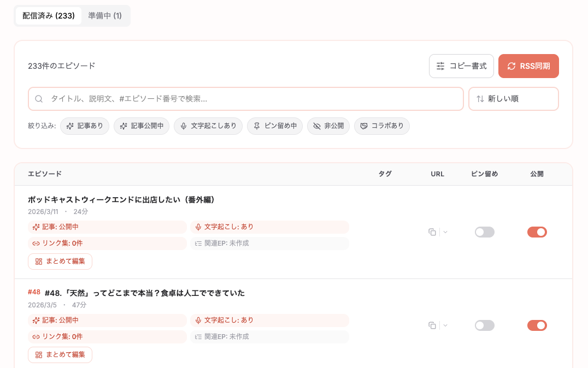588x368 pixels.
Task: Turn off the first episode's 公開 toggle
Action: tap(537, 232)
